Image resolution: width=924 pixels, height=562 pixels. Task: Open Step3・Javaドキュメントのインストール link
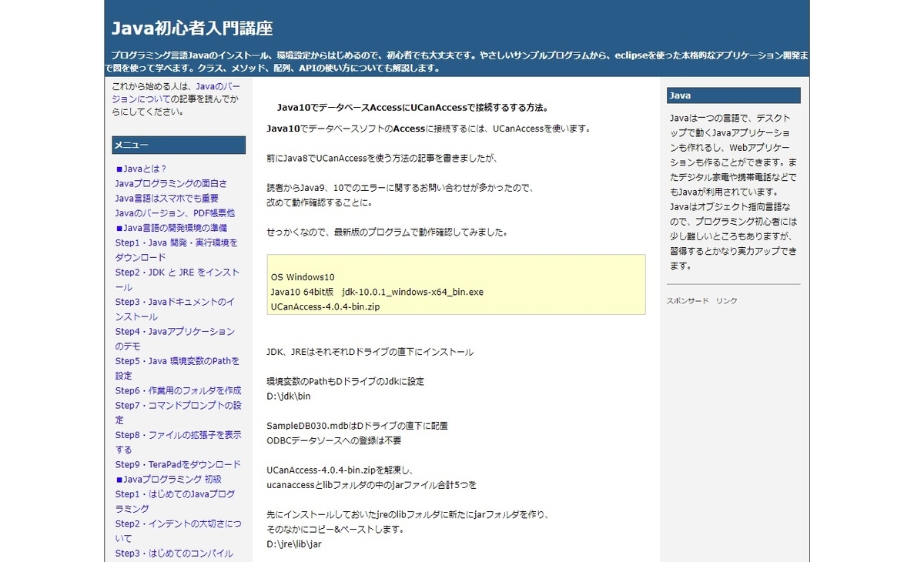click(x=175, y=309)
